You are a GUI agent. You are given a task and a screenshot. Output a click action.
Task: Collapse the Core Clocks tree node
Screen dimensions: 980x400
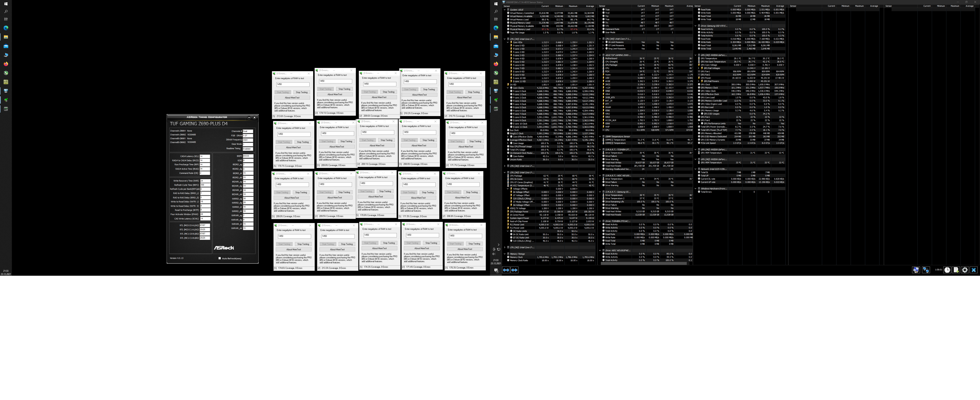[x=508, y=88]
